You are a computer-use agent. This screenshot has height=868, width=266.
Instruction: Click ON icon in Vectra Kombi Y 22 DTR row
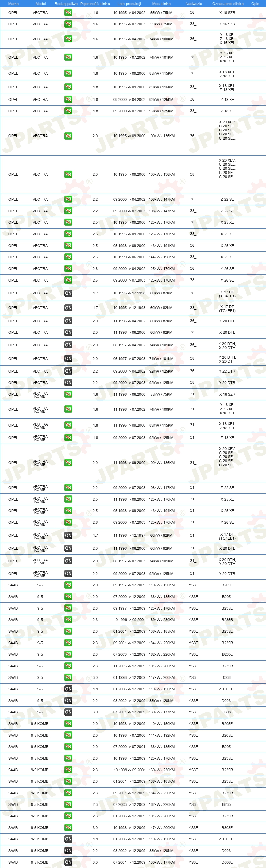68,574
